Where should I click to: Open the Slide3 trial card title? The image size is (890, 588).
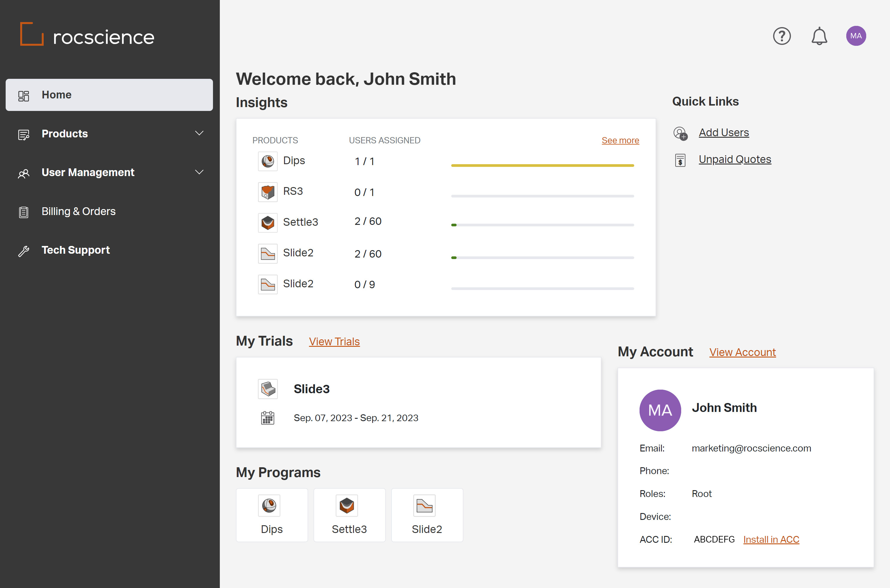[311, 389]
